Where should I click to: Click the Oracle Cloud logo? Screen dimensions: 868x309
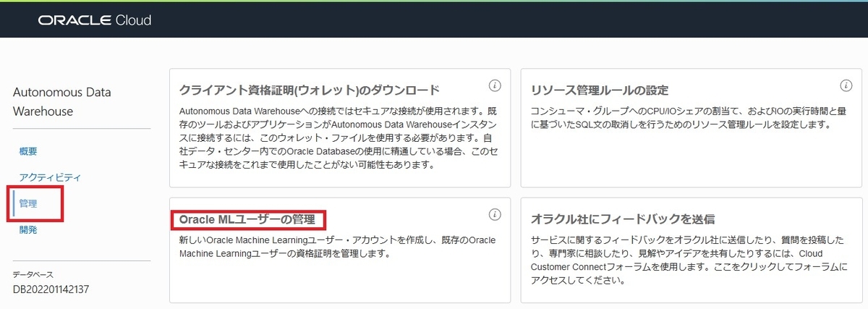pyautogui.click(x=95, y=21)
